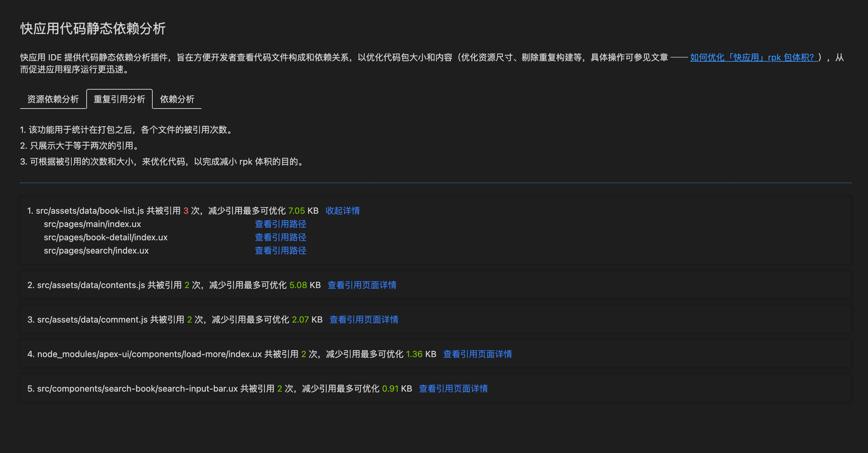This screenshot has width=868, height=453.
Task: View reference path for src/pages/main/index.ux
Action: pyautogui.click(x=280, y=224)
